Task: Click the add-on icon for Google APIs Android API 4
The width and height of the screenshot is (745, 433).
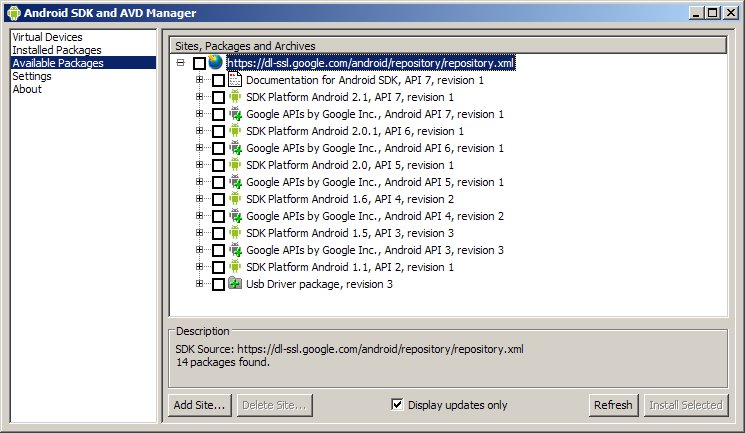Action: click(x=235, y=216)
